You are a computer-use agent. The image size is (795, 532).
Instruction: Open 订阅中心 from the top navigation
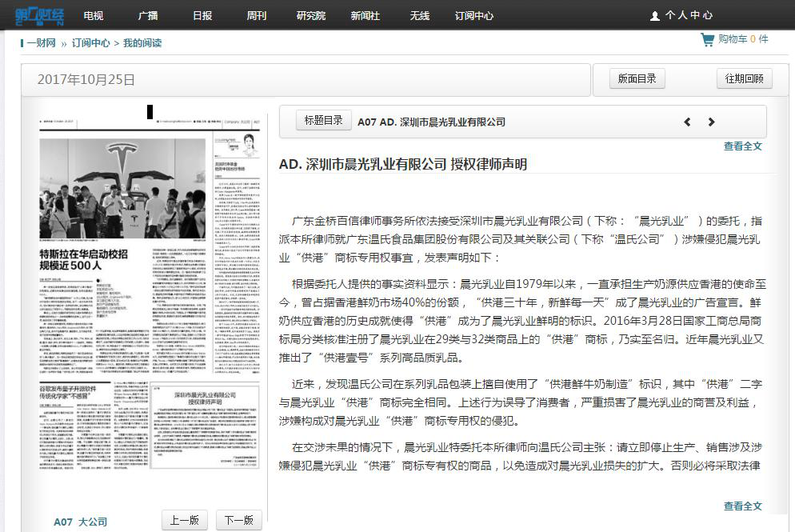tap(473, 15)
